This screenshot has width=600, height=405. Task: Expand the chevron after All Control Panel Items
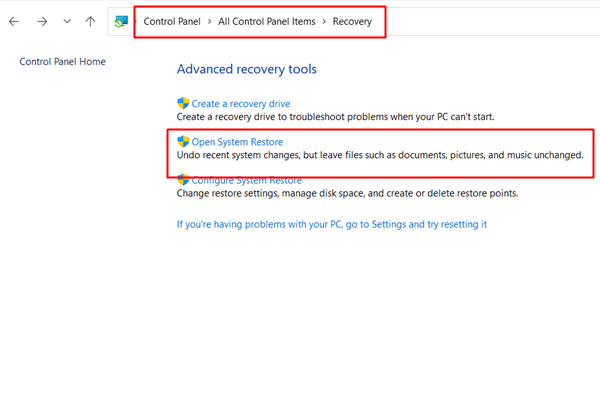tap(324, 21)
